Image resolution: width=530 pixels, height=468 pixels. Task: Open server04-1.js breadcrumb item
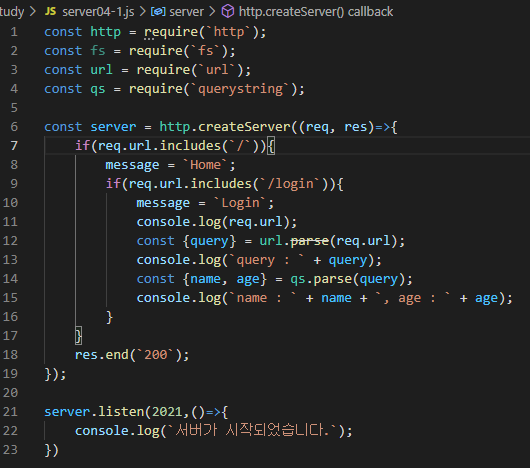click(98, 12)
